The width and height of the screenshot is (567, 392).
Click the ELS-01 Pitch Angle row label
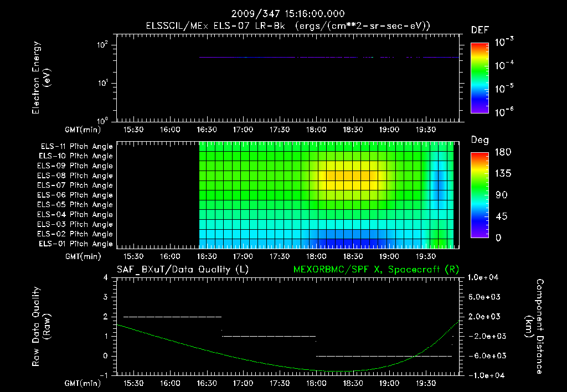point(76,244)
